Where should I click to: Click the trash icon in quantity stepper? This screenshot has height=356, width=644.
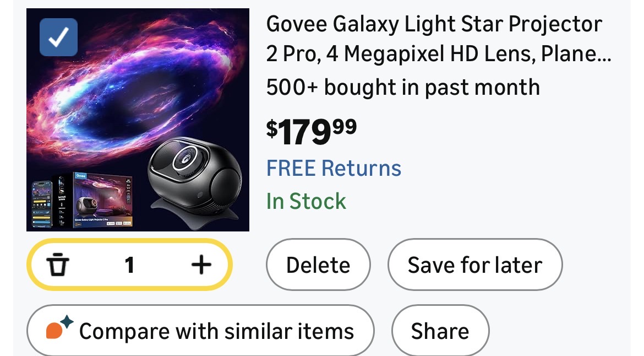(x=58, y=266)
